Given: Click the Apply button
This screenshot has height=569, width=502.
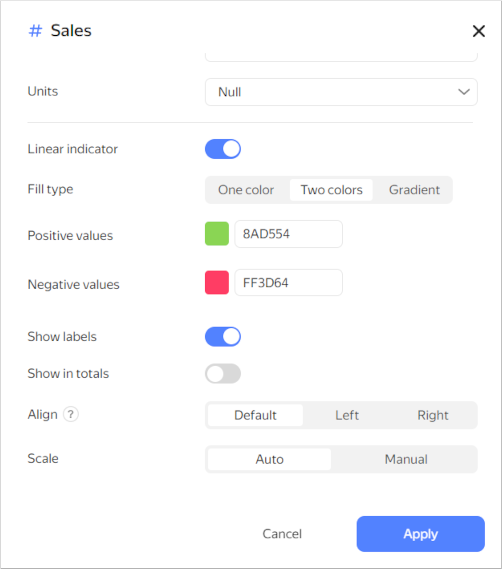Looking at the screenshot, I should pos(421,534).
